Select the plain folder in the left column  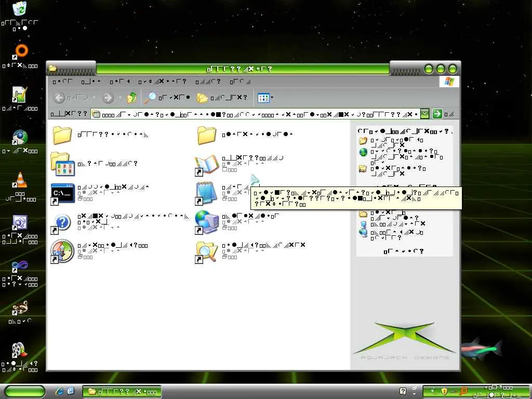(62, 135)
